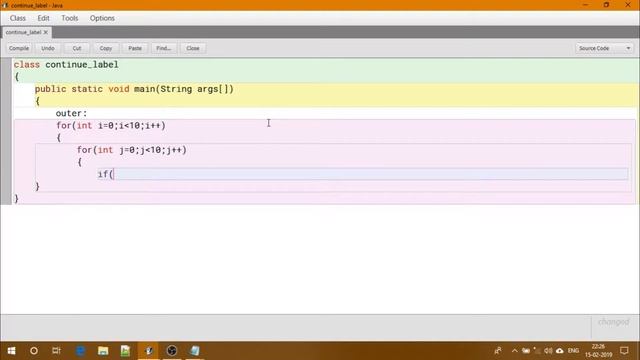Open Task View on taskbar
Screen dimensions: 640x360
coord(56,351)
